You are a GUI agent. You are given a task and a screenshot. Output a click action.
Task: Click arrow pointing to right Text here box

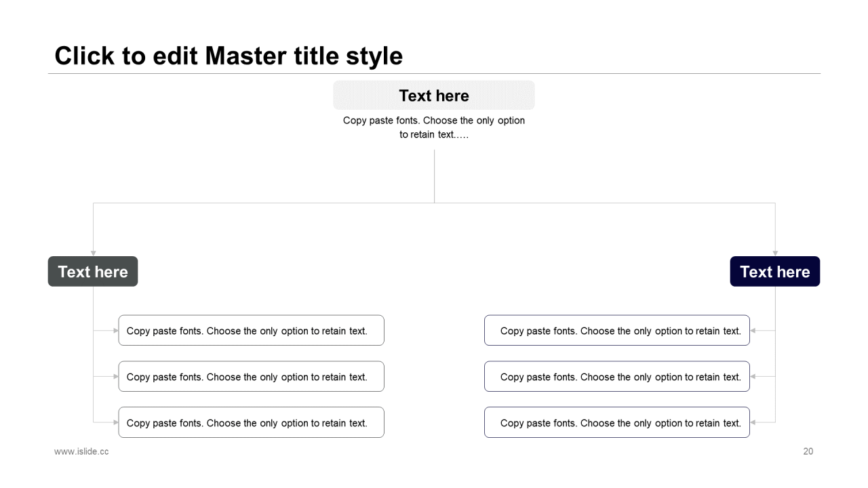coord(775,253)
